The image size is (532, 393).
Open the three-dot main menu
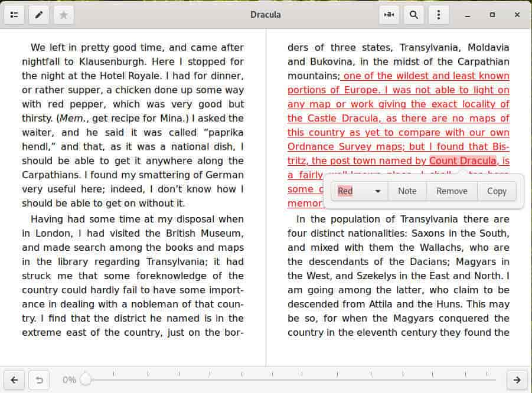coord(438,15)
